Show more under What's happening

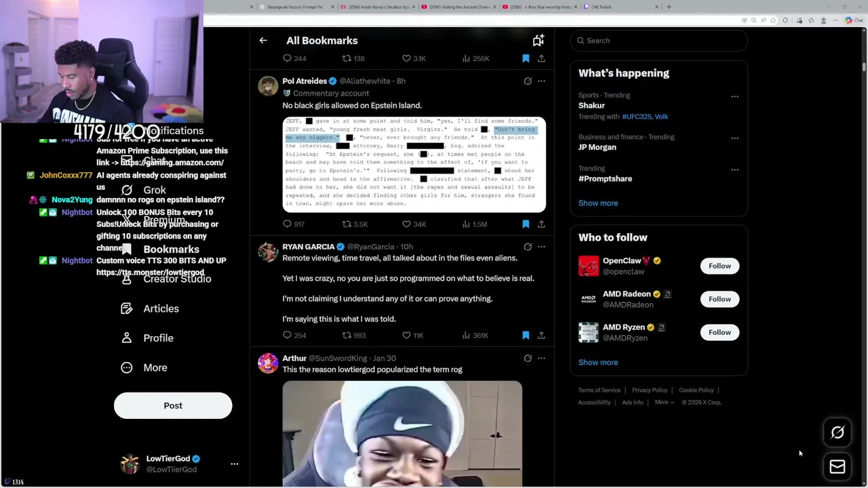(x=598, y=203)
